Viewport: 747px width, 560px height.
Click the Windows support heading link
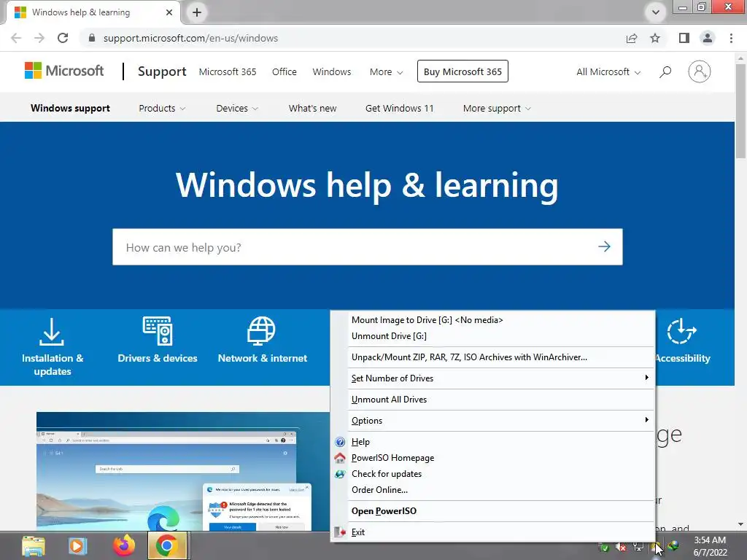click(x=70, y=108)
